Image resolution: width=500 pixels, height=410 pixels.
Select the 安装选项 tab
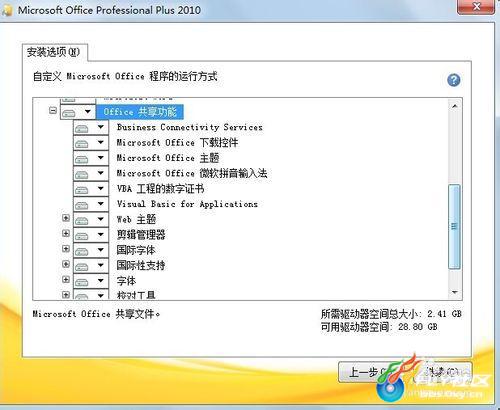tap(54, 52)
